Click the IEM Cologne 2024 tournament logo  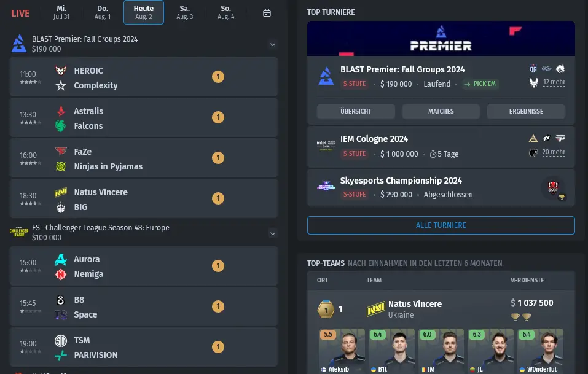click(x=326, y=146)
